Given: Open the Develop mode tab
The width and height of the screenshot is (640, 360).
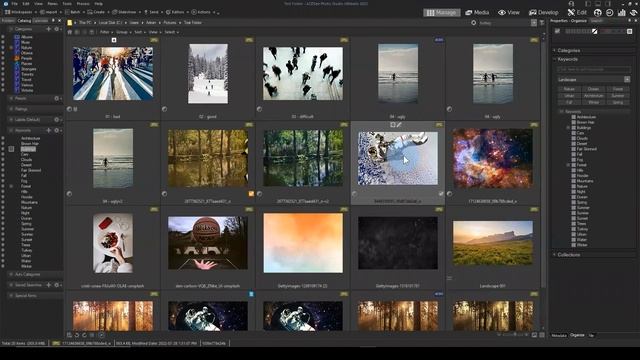Looking at the screenshot, I should click(x=543, y=13).
